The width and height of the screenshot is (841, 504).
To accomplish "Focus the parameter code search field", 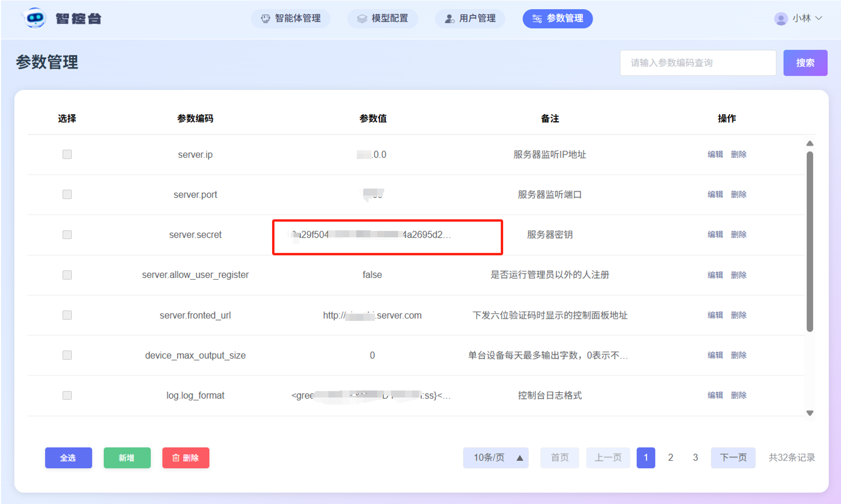I will pos(698,63).
